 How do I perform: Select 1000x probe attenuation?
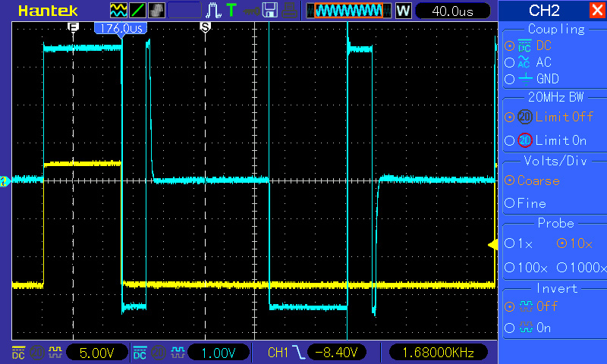[581, 267]
